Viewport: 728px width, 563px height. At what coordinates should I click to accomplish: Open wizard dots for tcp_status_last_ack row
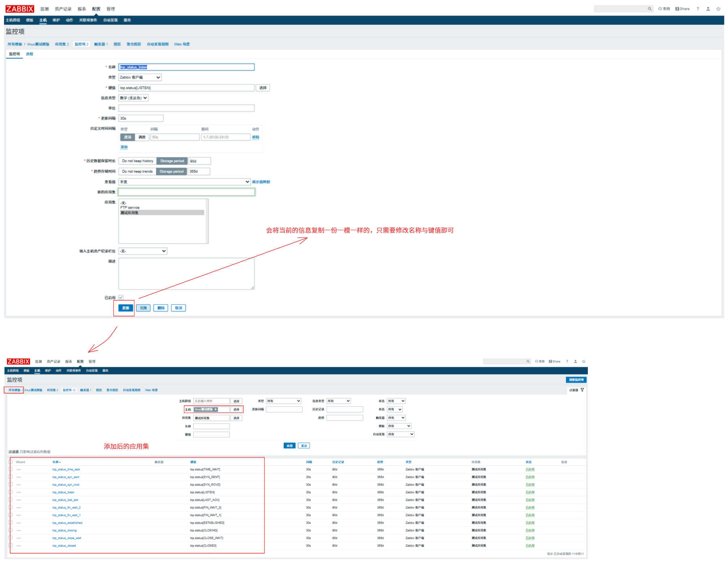[19, 500]
